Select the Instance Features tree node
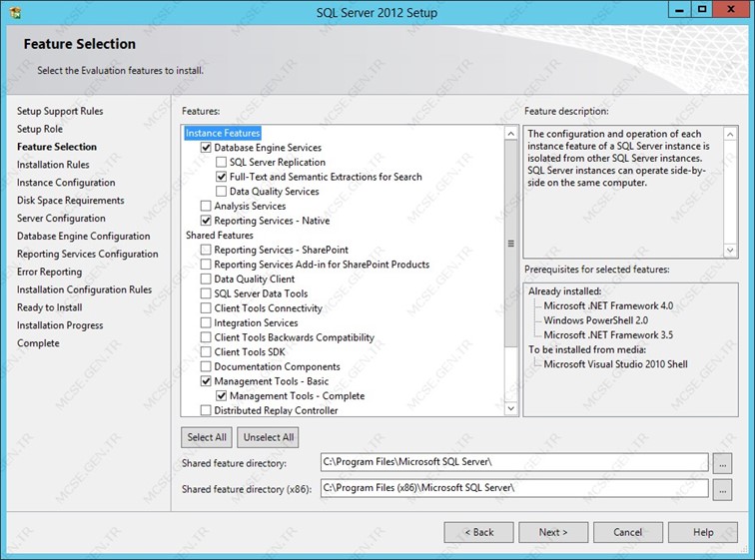 pyautogui.click(x=223, y=133)
